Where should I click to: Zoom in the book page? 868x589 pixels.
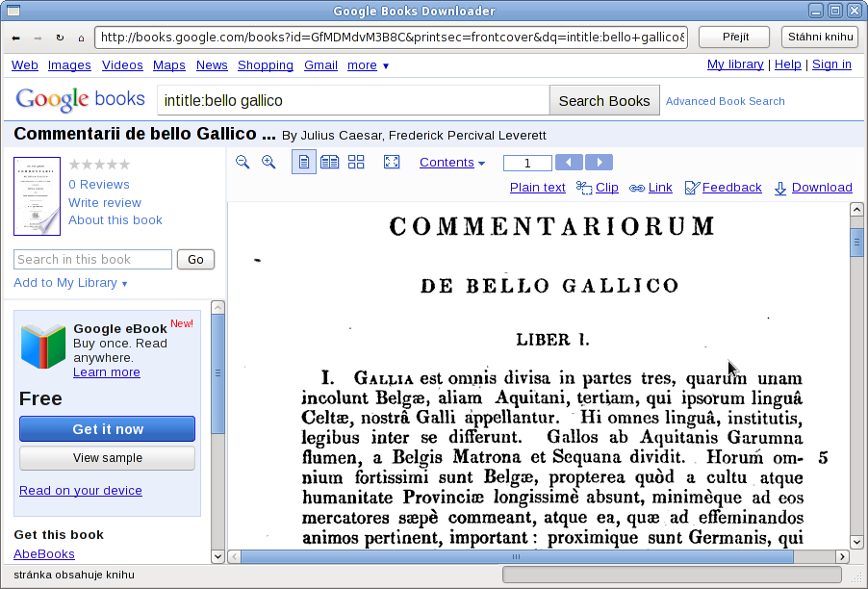[x=268, y=162]
